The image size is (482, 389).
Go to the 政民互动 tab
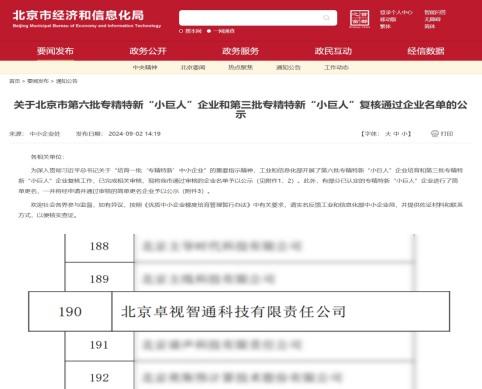pyautogui.click(x=333, y=51)
